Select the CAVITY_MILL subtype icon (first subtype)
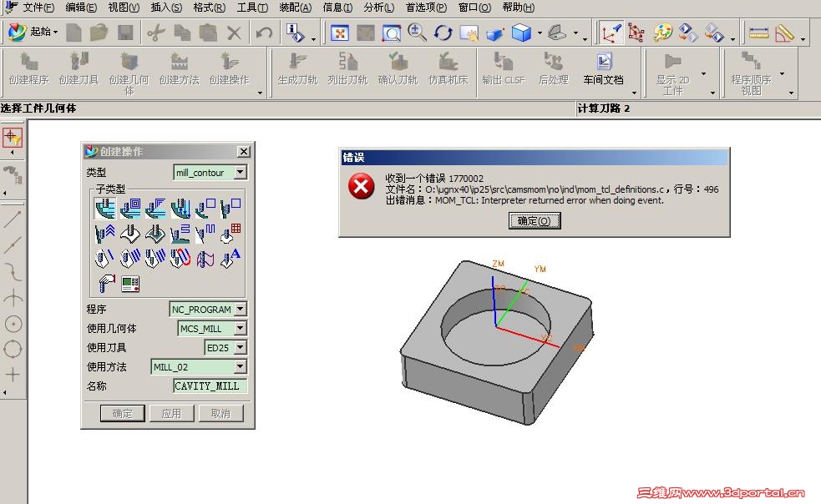This screenshot has width=821, height=504. (x=104, y=209)
